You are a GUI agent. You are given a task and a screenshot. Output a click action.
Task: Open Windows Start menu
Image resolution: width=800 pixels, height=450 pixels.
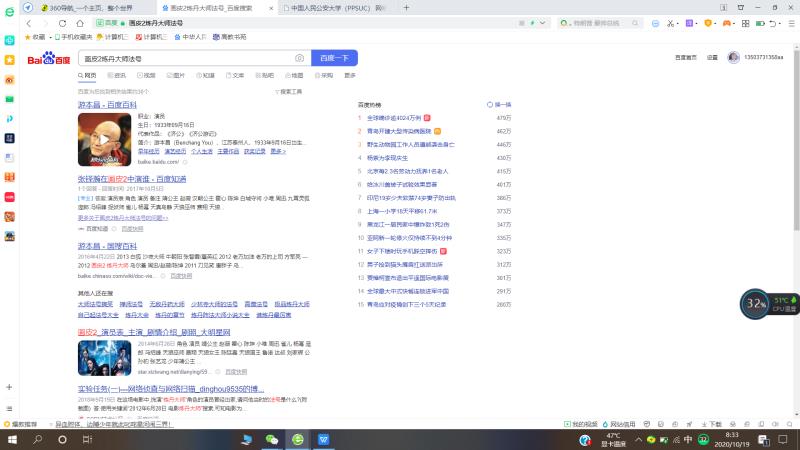coord(12,439)
